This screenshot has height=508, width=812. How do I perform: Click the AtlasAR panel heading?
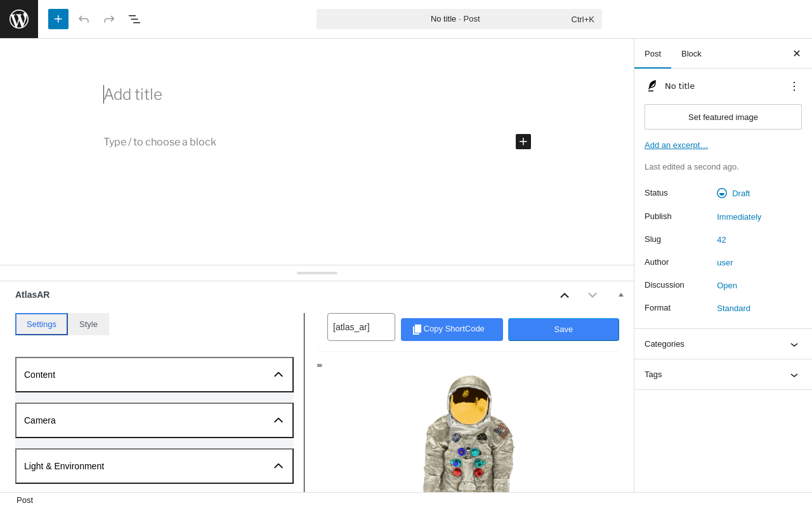[32, 295]
